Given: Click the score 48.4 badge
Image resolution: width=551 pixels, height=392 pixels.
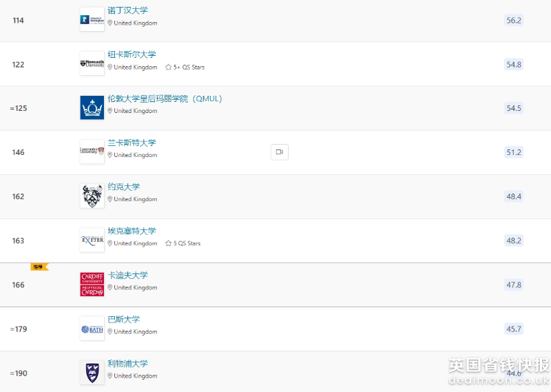Looking at the screenshot, I should click(514, 196).
